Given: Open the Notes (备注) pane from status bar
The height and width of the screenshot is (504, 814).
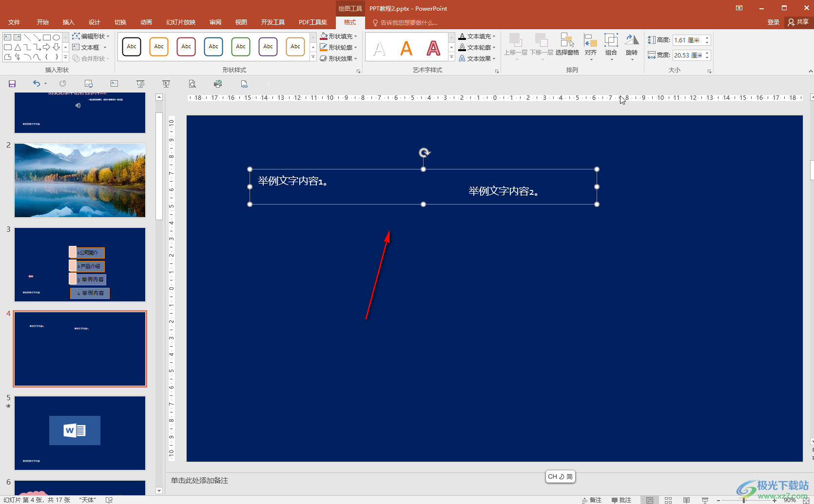Looking at the screenshot, I should [x=592, y=500].
